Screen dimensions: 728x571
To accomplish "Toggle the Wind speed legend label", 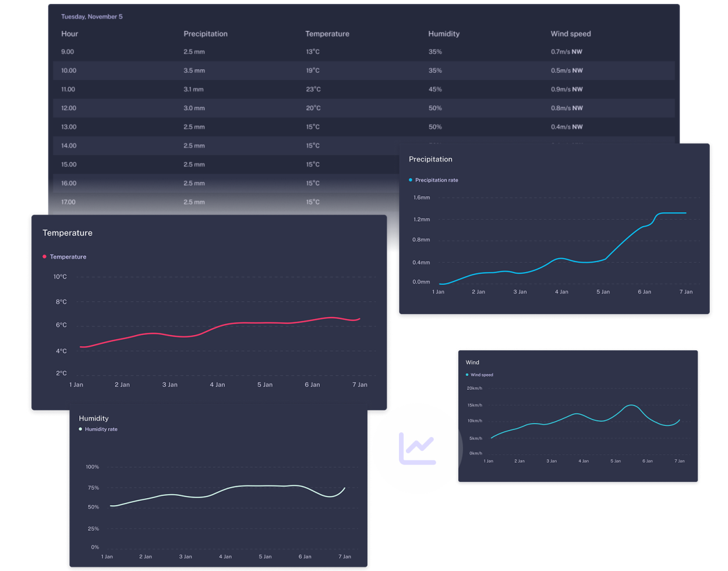I will pyautogui.click(x=482, y=375).
